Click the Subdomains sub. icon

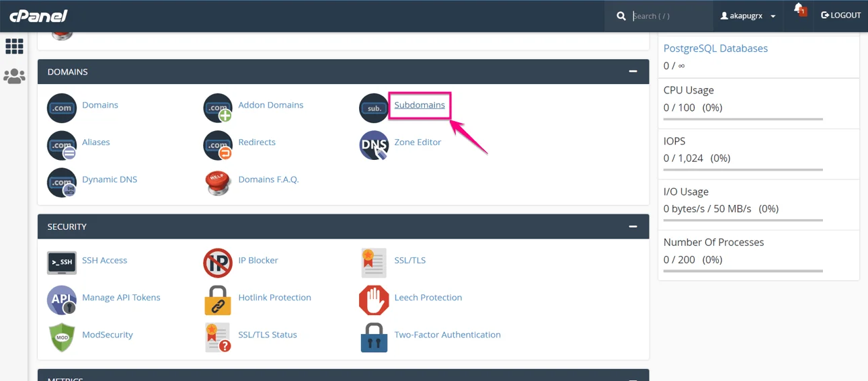374,108
